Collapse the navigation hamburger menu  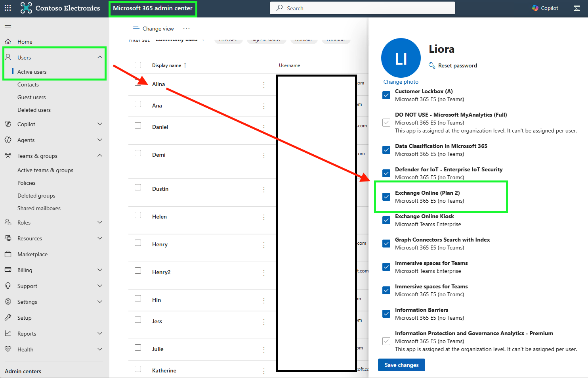[8, 26]
